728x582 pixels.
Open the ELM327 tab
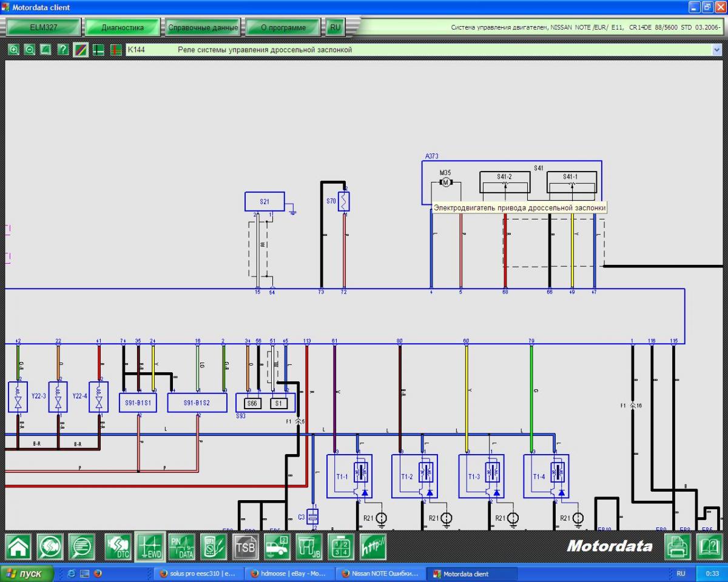click(x=44, y=27)
